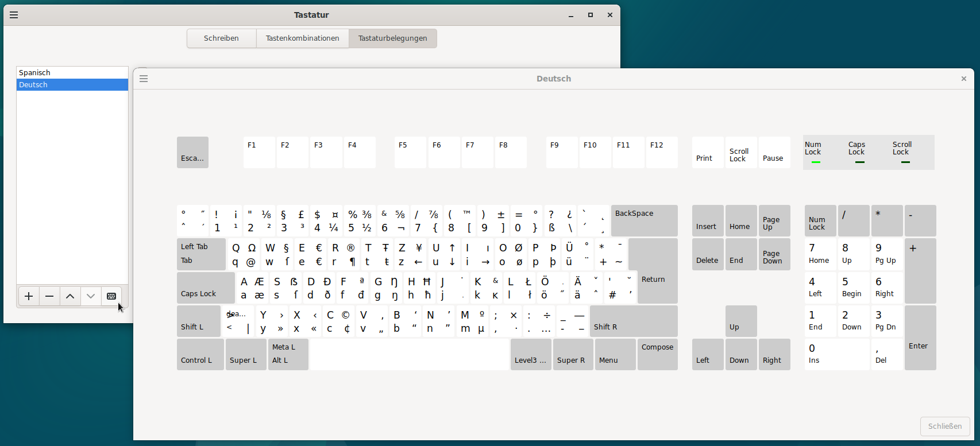Click the Super L key
The height and width of the screenshot is (446, 980).
[246, 354]
